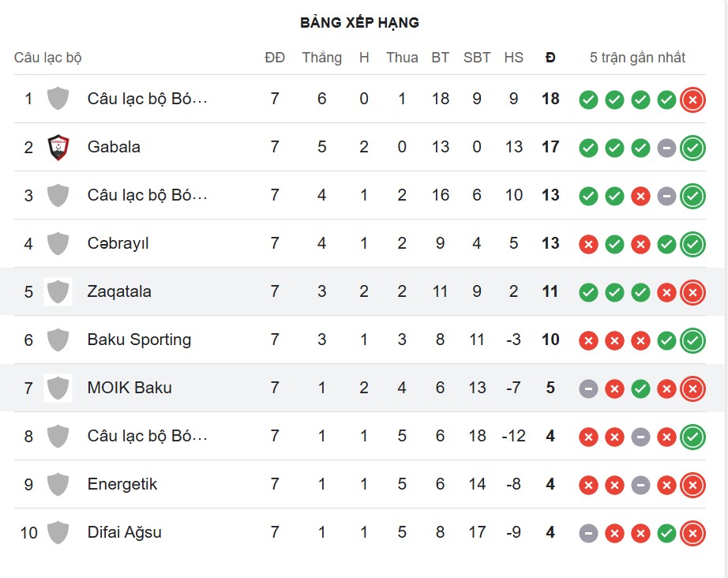Click the gray draw marker in MOIK Baku's form
The image size is (728, 578).
pos(588,388)
